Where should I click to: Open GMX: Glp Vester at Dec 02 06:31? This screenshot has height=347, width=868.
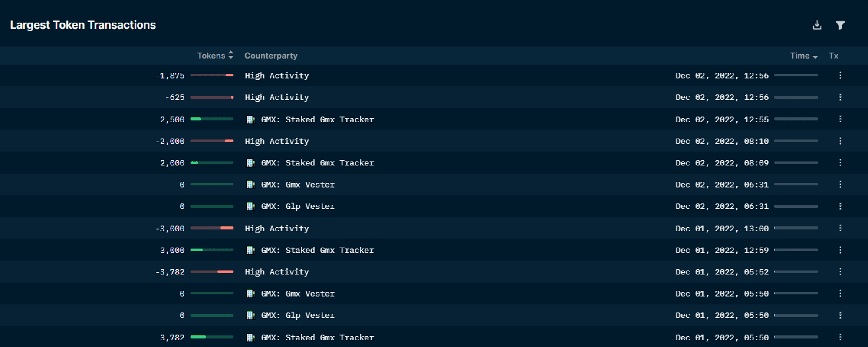[x=298, y=206]
